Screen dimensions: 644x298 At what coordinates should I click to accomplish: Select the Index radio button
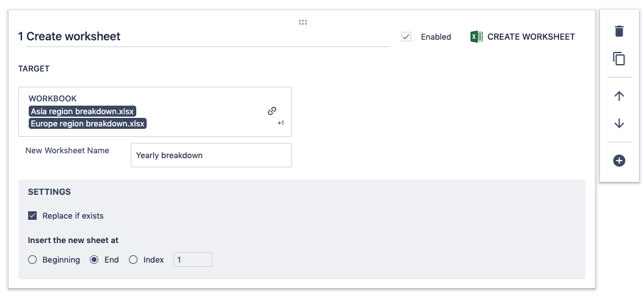133,260
